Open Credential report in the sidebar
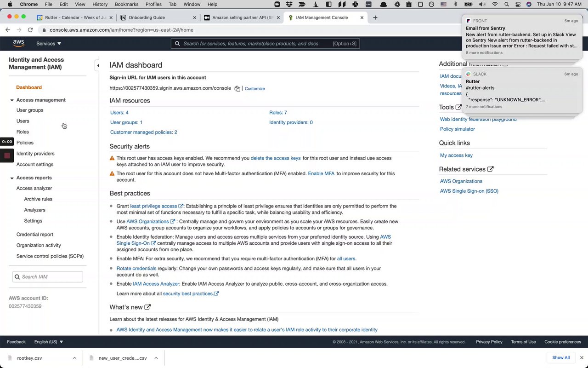Screen dimensions: 588x368 (35, 235)
